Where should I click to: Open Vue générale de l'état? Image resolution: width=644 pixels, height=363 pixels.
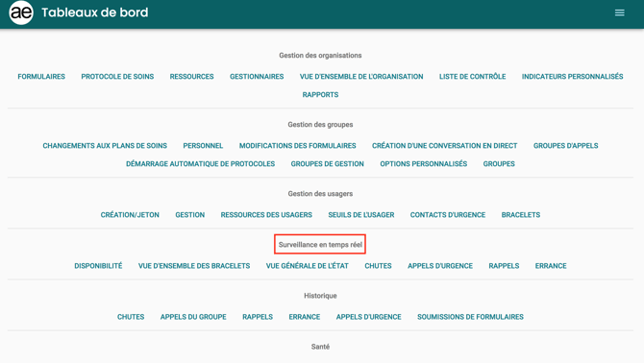click(x=308, y=266)
